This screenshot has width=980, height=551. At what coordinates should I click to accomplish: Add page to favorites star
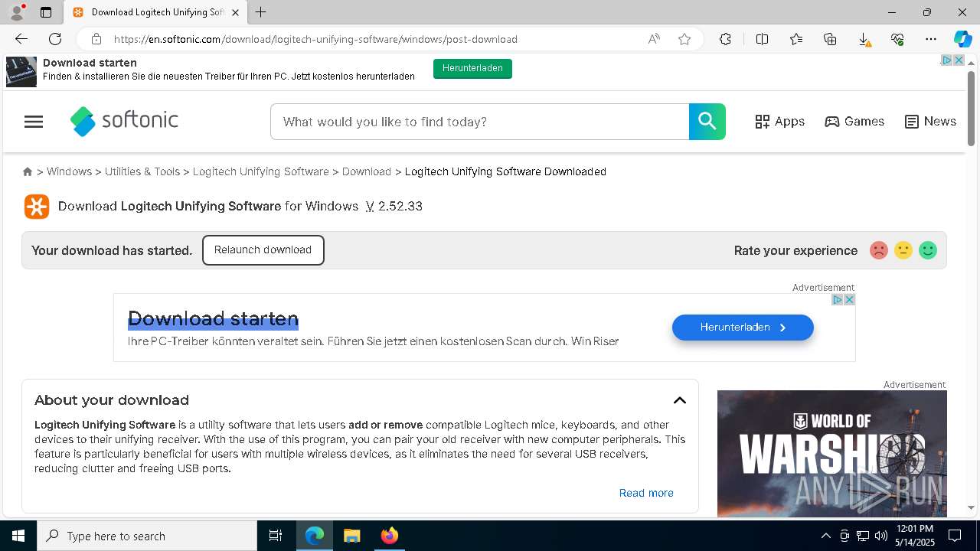click(684, 39)
